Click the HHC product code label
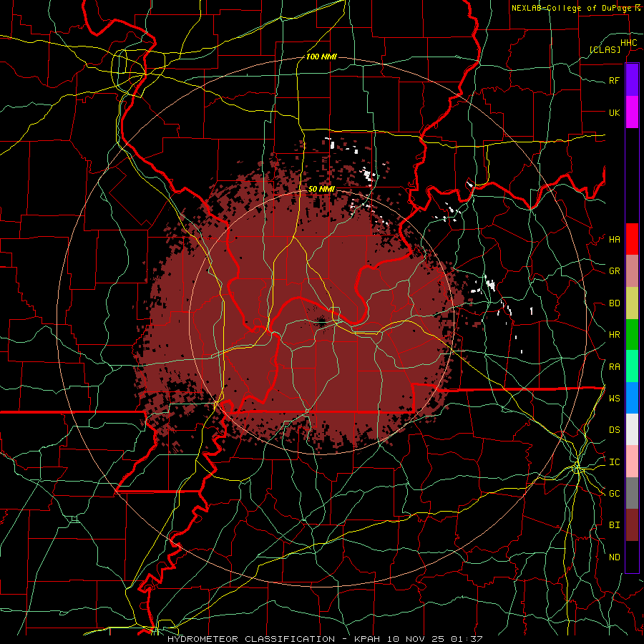Screen dimensions: 644x644 tap(628, 43)
